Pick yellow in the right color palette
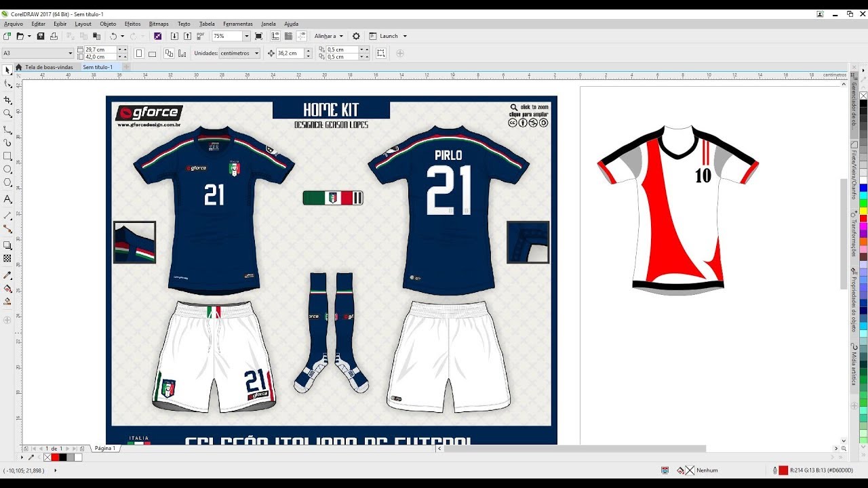This screenshot has width=868, height=488. click(863, 211)
